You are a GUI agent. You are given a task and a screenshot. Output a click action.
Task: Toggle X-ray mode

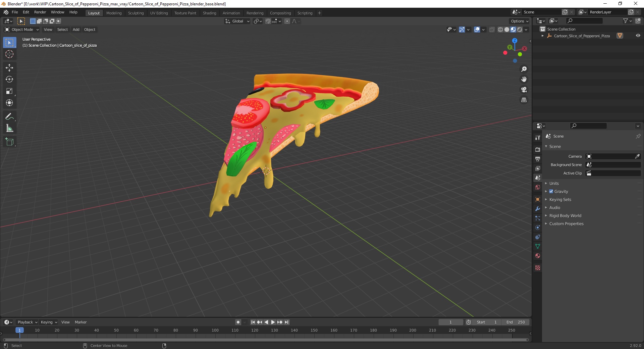[492, 30]
